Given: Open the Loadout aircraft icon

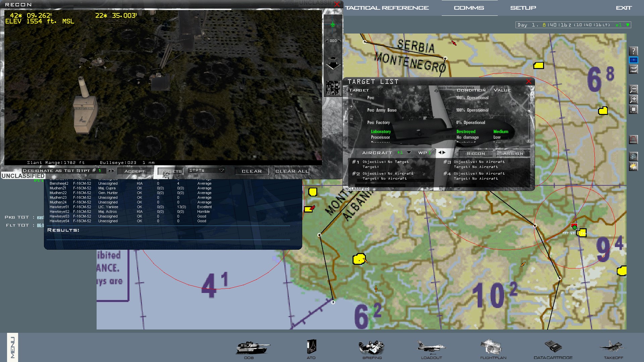Looking at the screenshot, I should click(x=431, y=349).
